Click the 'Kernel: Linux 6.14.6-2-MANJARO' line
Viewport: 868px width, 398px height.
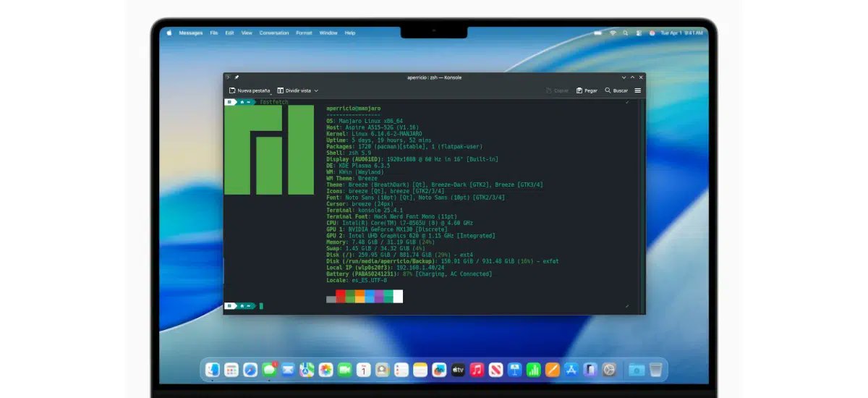point(374,134)
